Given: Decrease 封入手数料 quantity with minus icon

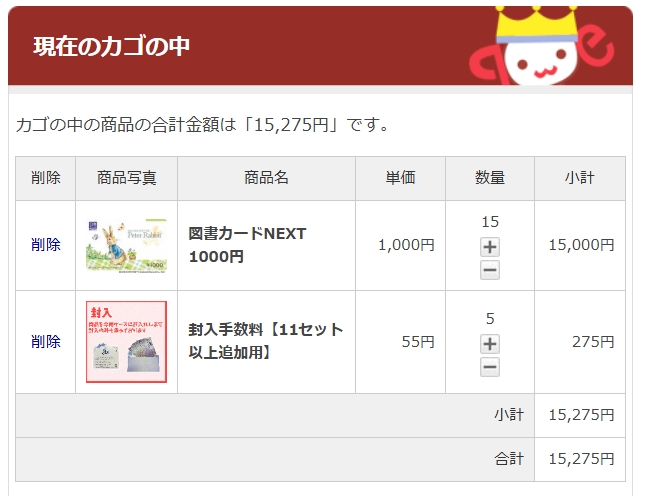Looking at the screenshot, I should [490, 367].
